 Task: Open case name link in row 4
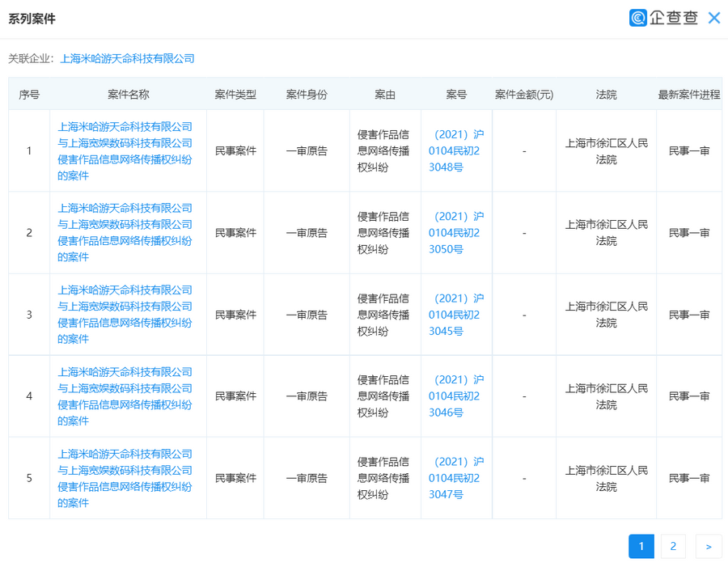[125, 396]
